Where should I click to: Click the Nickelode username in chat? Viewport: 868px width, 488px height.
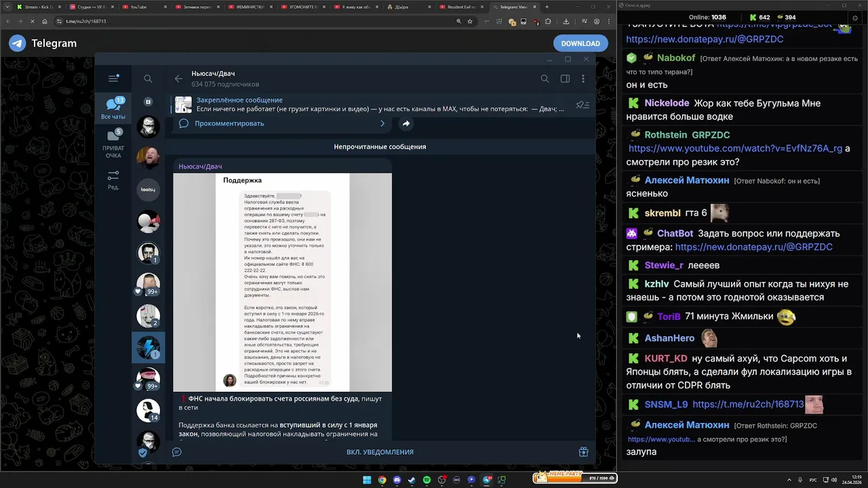[x=667, y=103]
